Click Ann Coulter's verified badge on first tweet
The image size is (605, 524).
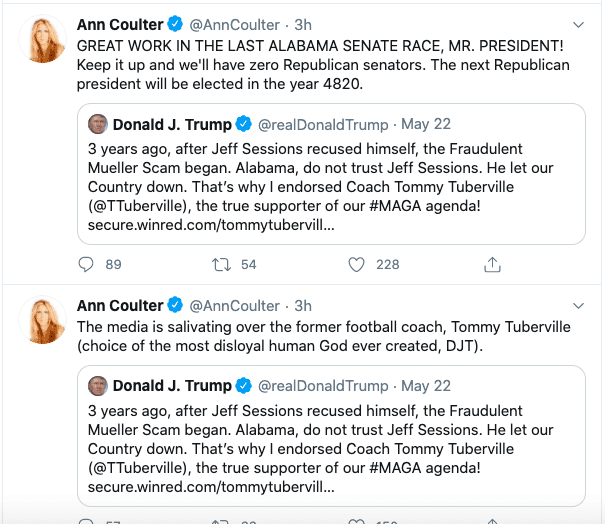[x=174, y=24]
